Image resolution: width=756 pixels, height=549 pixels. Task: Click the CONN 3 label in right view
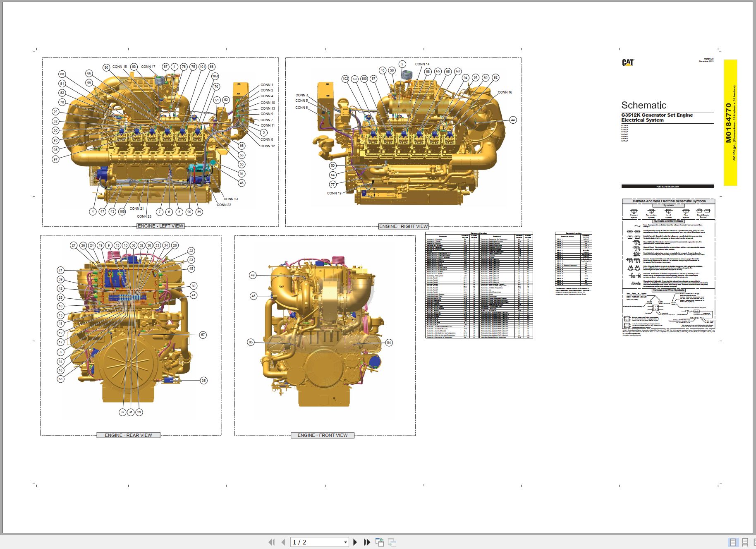click(301, 95)
